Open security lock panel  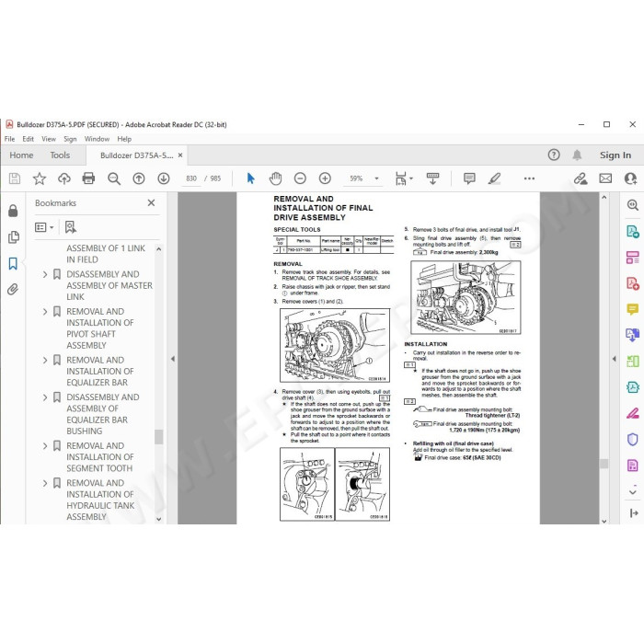pyautogui.click(x=13, y=211)
